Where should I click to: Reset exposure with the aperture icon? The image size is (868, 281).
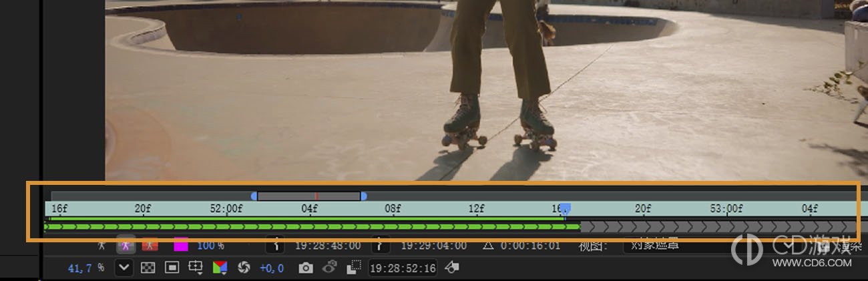click(x=244, y=268)
